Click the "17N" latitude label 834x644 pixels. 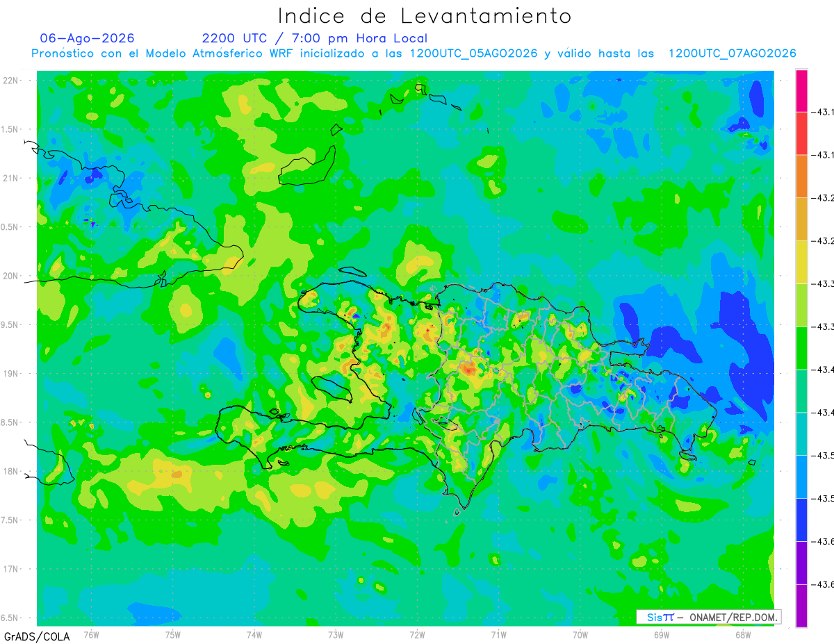pyautogui.click(x=12, y=569)
